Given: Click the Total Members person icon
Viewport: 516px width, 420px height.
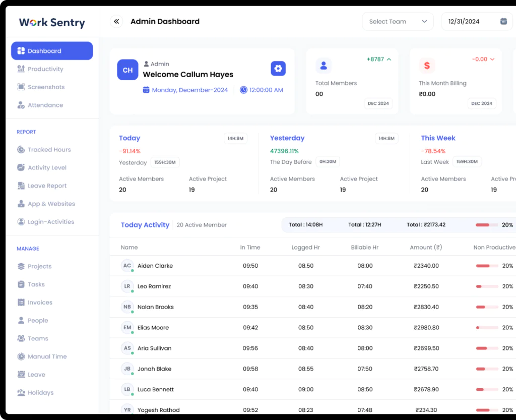Looking at the screenshot, I should 324,66.
